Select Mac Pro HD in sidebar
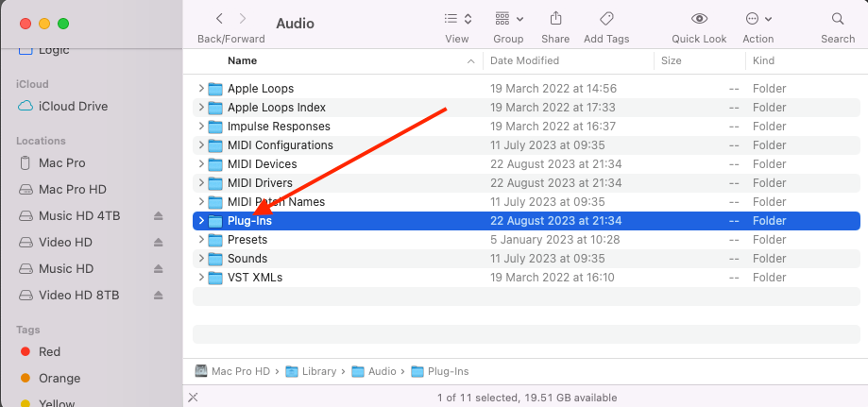The image size is (868, 407). click(x=73, y=190)
